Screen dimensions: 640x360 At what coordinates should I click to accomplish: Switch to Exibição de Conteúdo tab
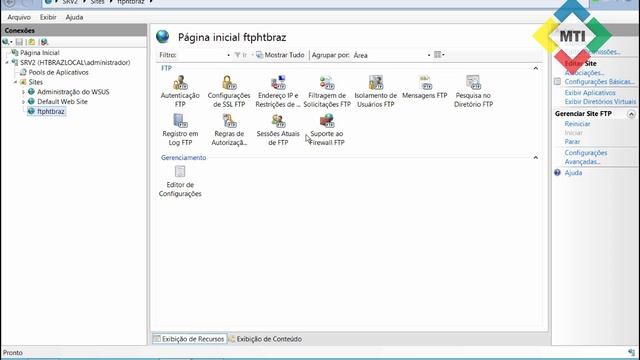click(x=265, y=339)
